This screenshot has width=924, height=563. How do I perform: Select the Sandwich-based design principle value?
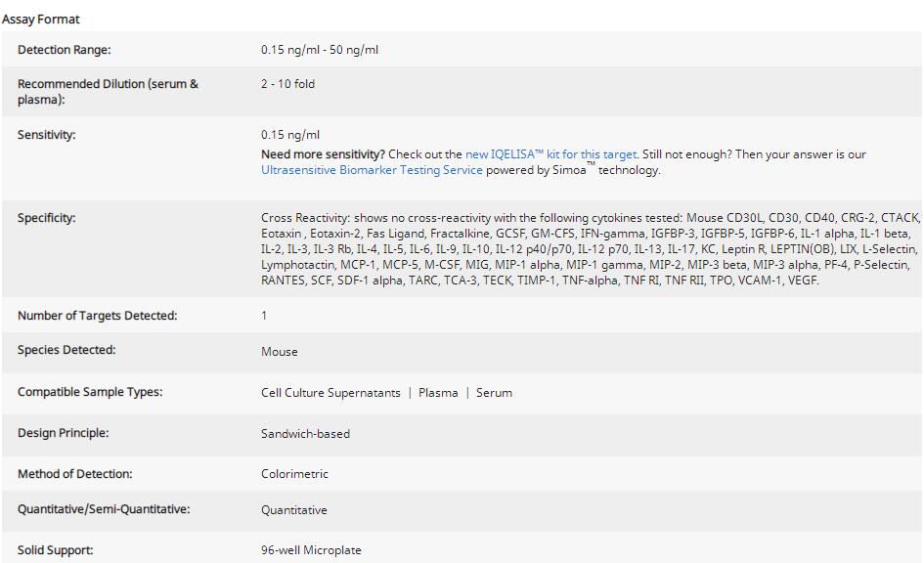pyautogui.click(x=305, y=434)
